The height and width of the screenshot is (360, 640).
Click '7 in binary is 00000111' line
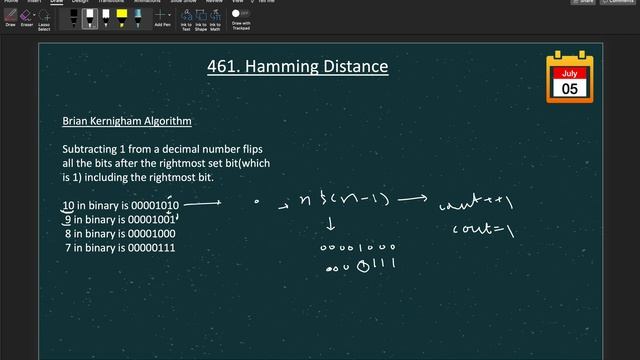(x=120, y=248)
